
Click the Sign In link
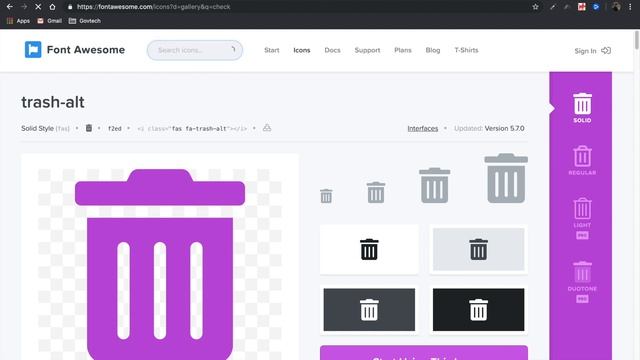coord(585,51)
